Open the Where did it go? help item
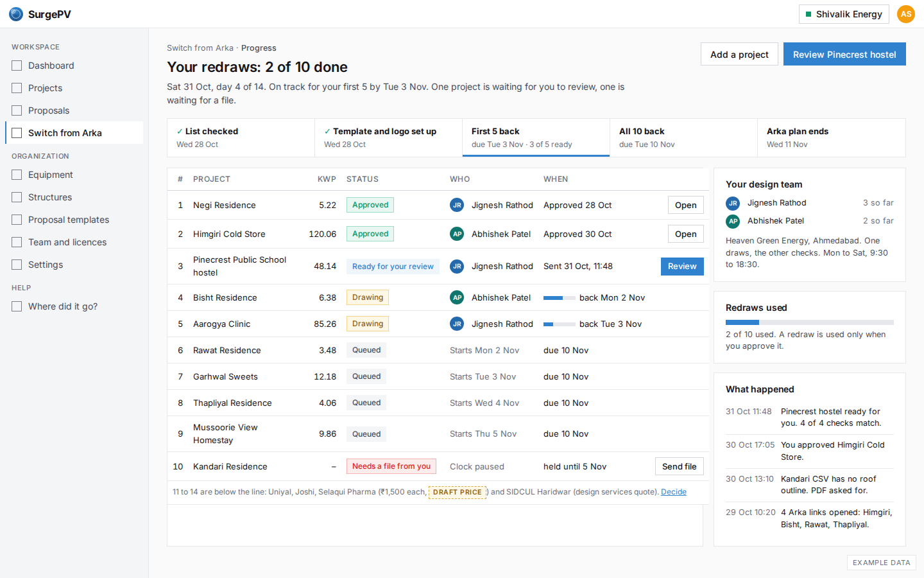924x578 pixels. coord(74,306)
